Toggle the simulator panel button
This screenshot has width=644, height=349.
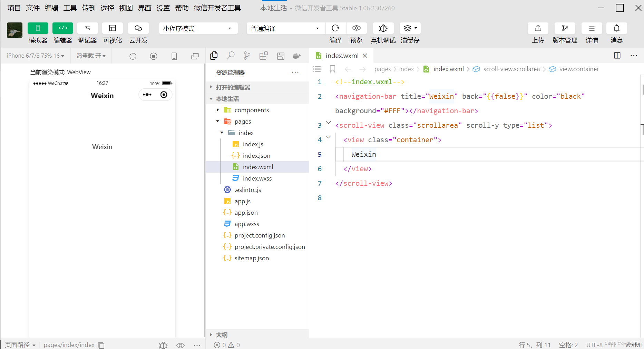[38, 28]
